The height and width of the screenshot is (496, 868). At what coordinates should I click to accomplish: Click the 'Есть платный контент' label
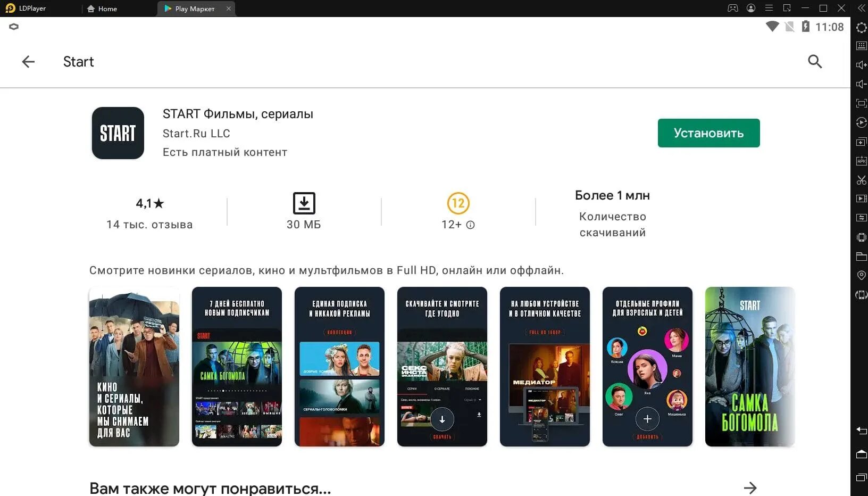click(x=225, y=152)
